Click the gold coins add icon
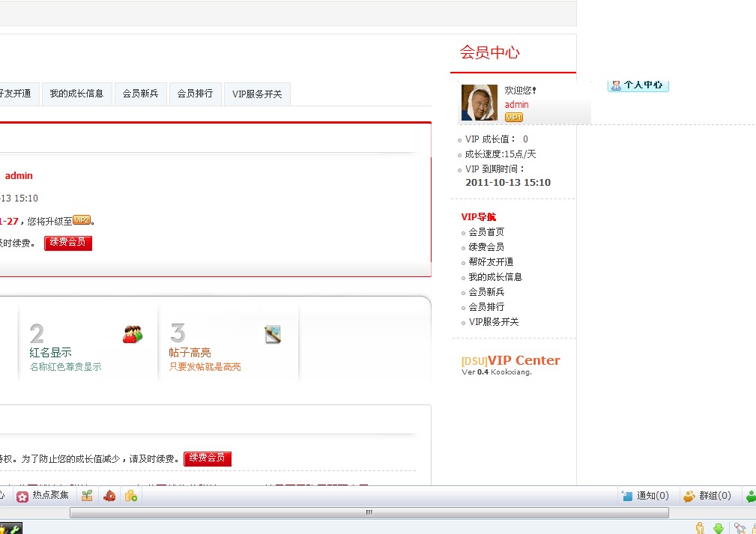The width and height of the screenshot is (756, 534). [x=131, y=496]
